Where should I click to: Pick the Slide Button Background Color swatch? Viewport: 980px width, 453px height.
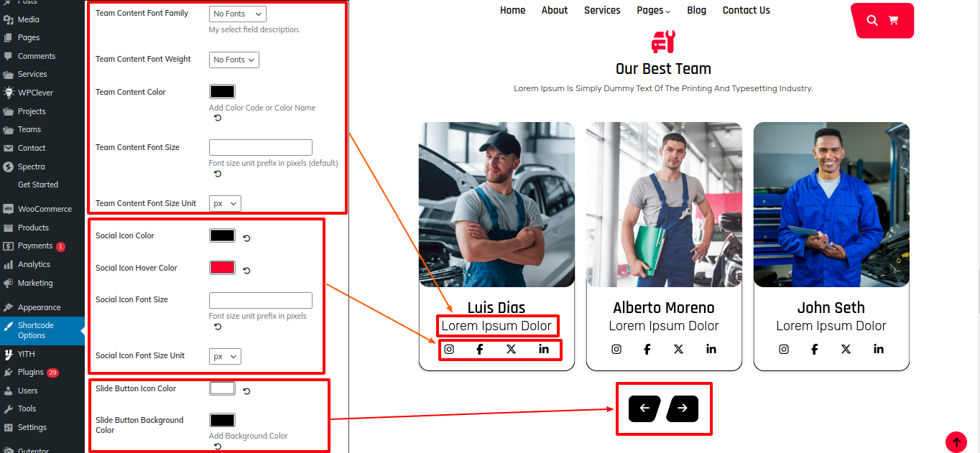(x=222, y=420)
